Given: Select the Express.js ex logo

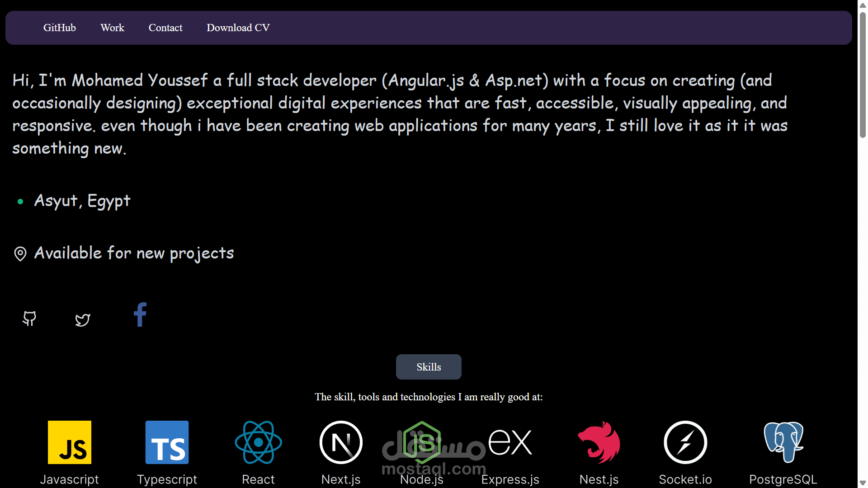Looking at the screenshot, I should point(510,442).
